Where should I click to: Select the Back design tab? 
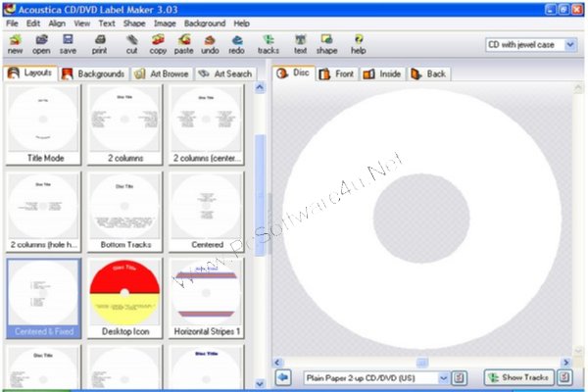(428, 73)
